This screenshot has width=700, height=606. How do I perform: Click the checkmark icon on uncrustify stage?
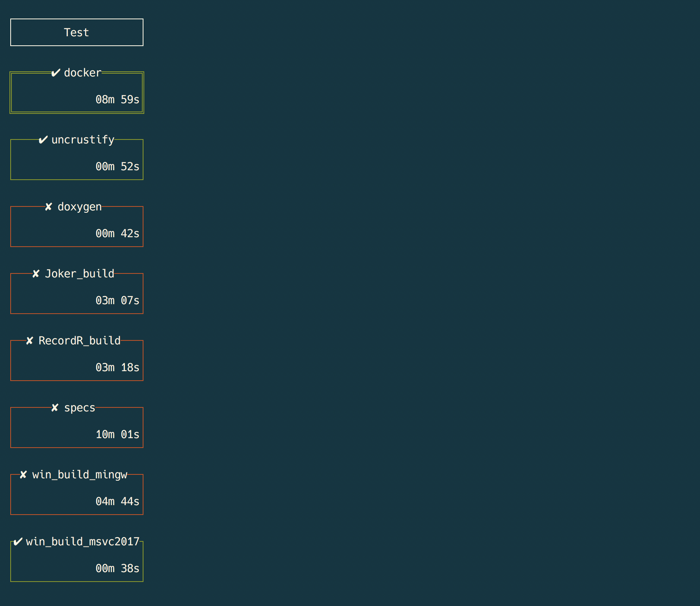pyautogui.click(x=43, y=139)
